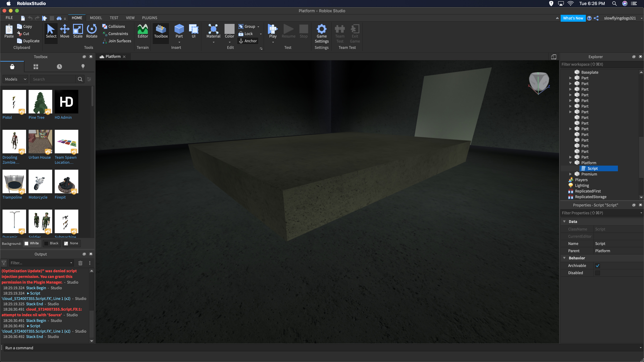Click the Output filter funnel icon
Viewport: 644px width, 362px height.
click(4, 263)
